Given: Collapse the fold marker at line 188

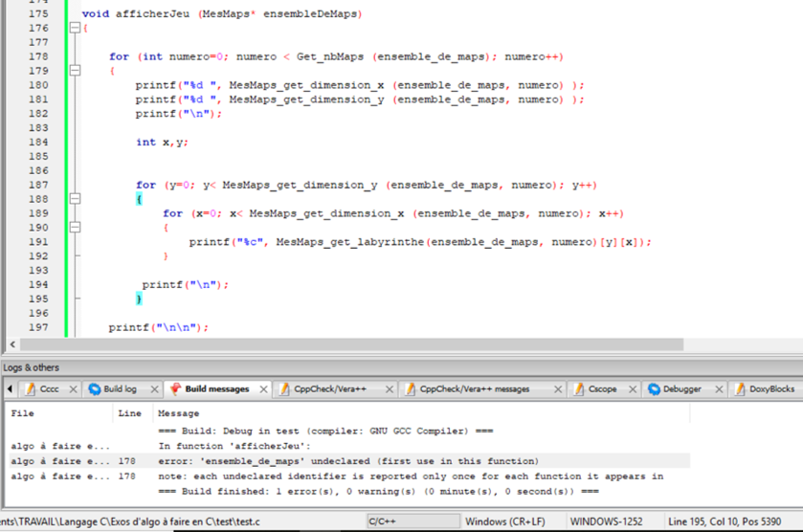Looking at the screenshot, I should pos(75,199).
